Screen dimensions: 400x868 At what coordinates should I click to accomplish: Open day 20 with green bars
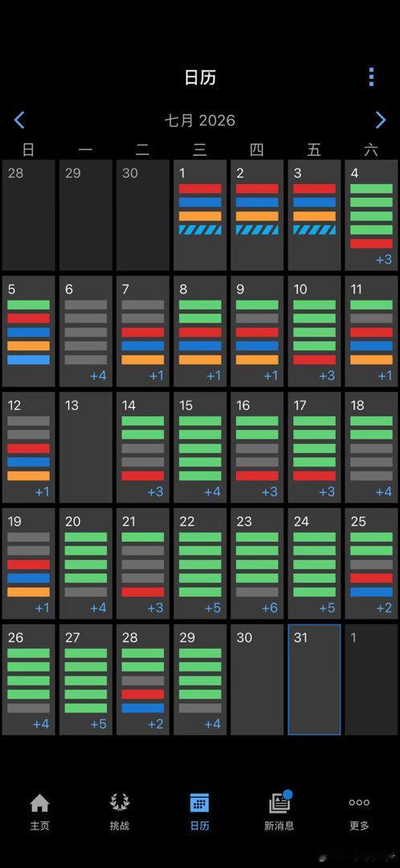[86, 563]
